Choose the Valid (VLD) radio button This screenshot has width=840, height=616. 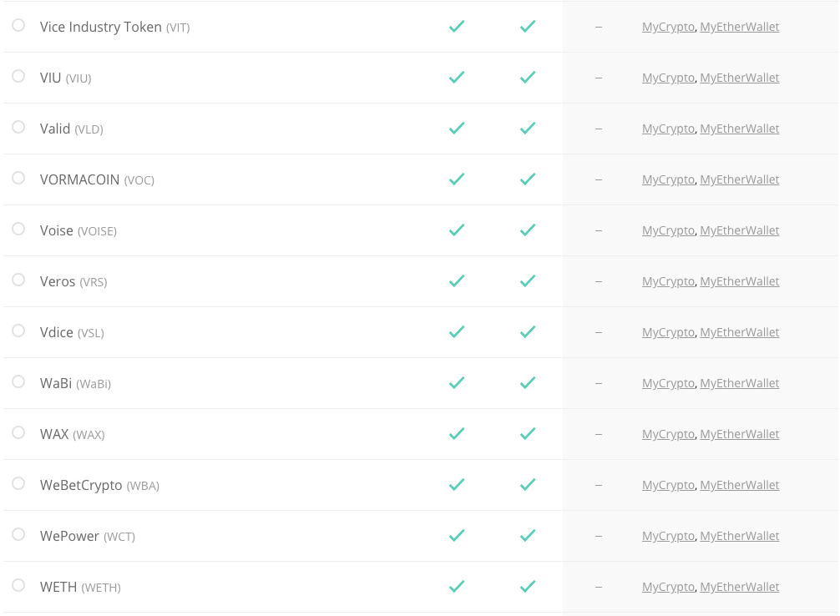pyautogui.click(x=18, y=127)
